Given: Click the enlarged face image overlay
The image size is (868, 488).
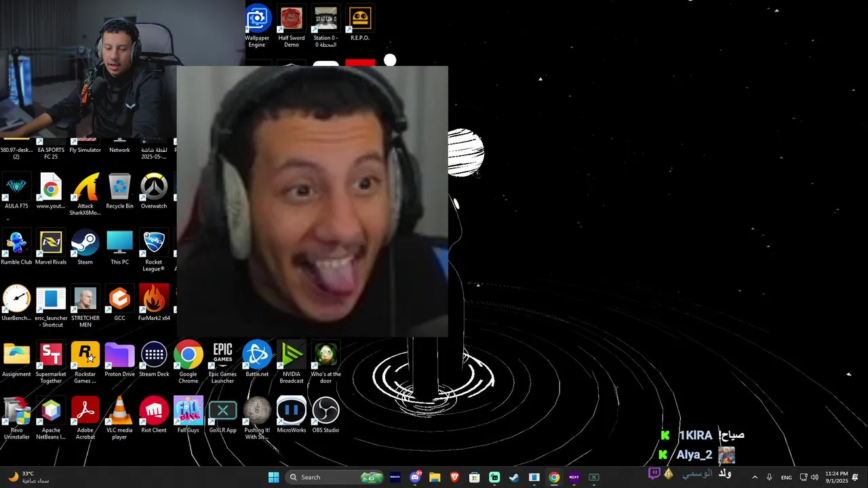Looking at the screenshot, I should [312, 201].
